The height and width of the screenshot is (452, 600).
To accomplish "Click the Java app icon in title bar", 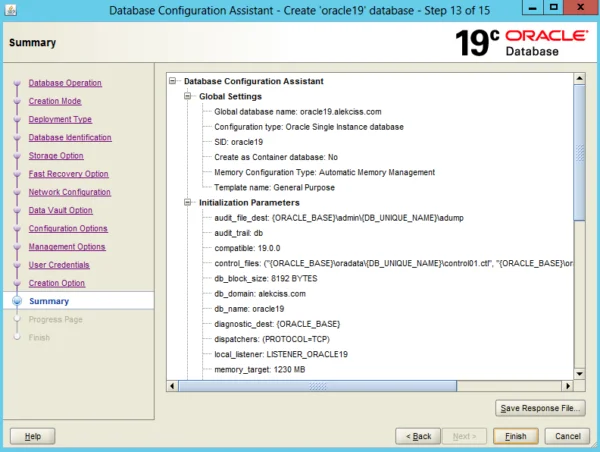I will pos(10,10).
